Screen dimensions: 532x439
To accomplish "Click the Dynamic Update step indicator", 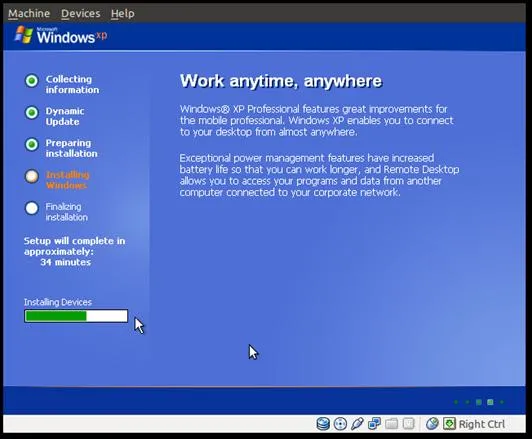I will click(x=32, y=113).
